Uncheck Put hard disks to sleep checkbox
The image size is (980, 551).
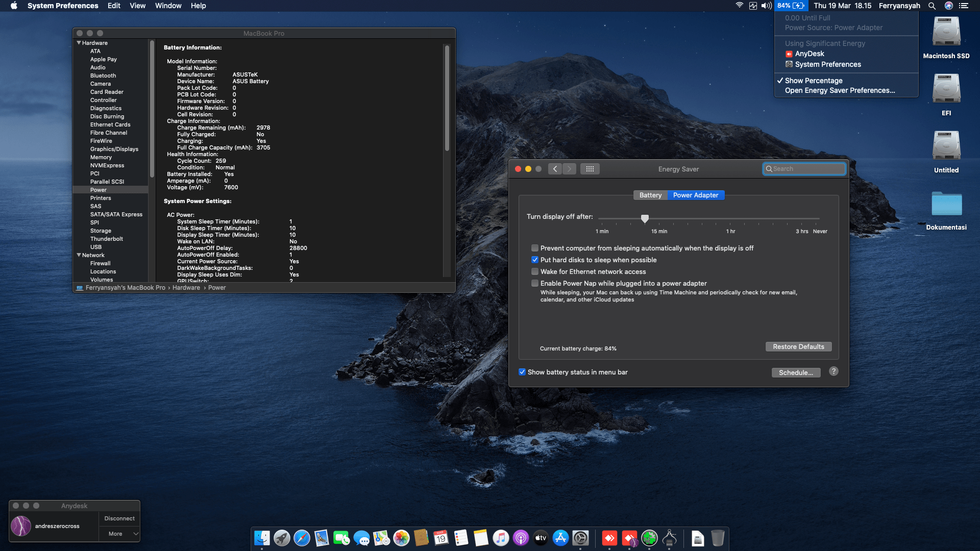click(535, 260)
